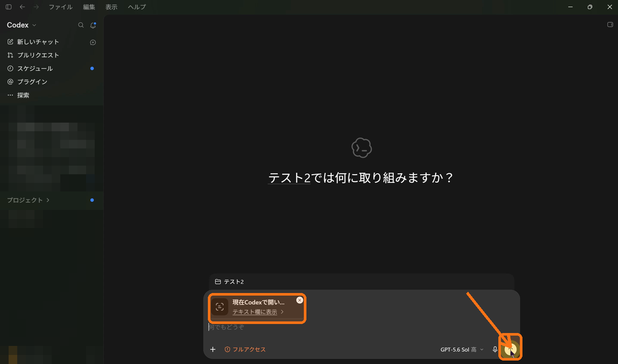Click the screen capture icon in attachment chip

(x=220, y=307)
